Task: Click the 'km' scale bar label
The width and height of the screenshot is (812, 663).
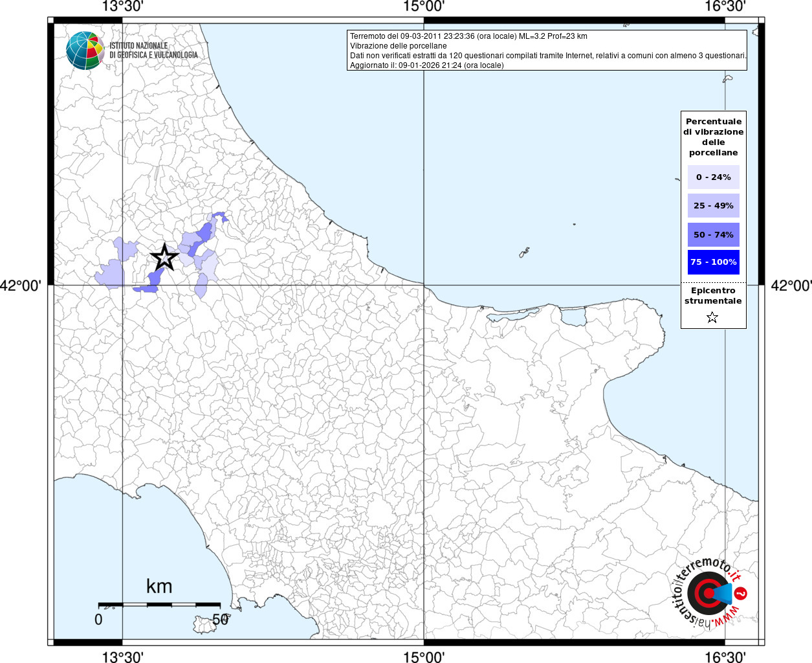Action: tap(159, 587)
